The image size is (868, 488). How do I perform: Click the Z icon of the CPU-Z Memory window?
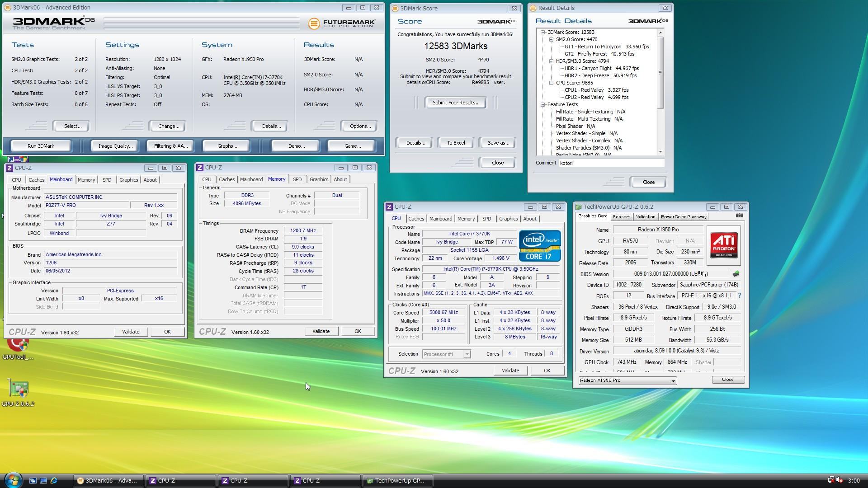200,168
